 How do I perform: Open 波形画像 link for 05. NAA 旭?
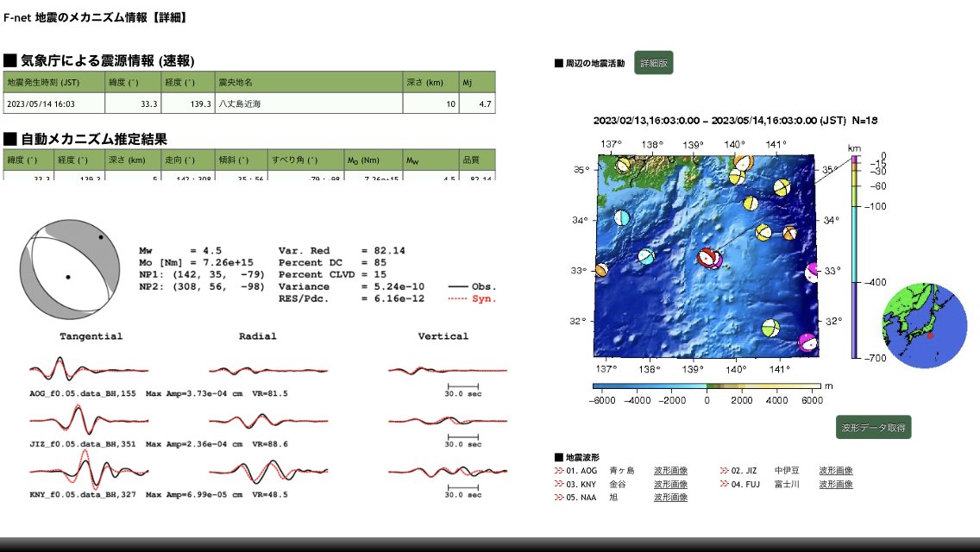click(670, 498)
